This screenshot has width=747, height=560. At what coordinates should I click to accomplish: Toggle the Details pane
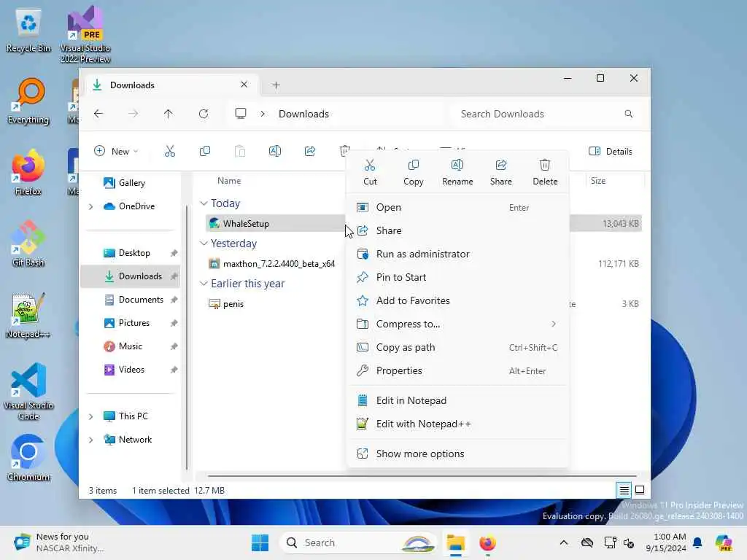click(x=611, y=152)
